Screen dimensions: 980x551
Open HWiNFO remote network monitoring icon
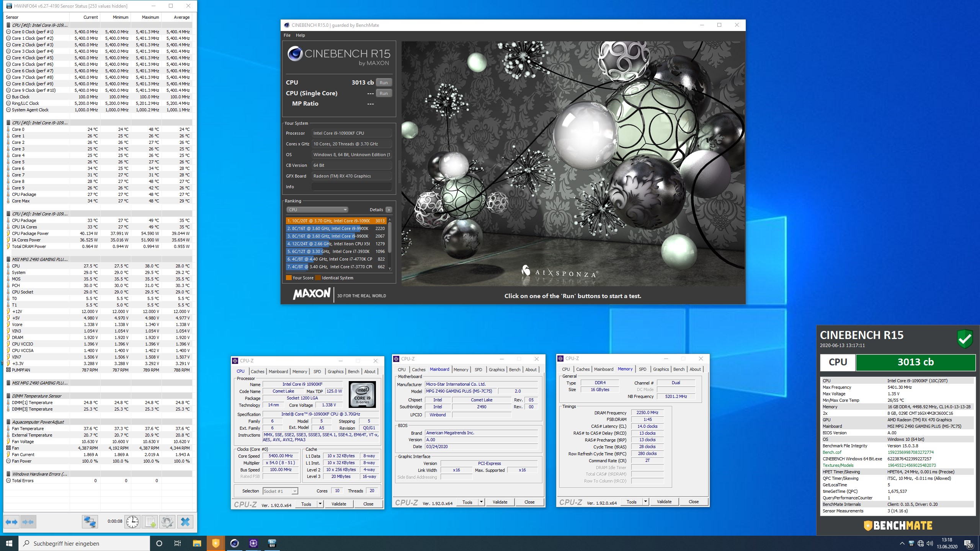tap(90, 522)
